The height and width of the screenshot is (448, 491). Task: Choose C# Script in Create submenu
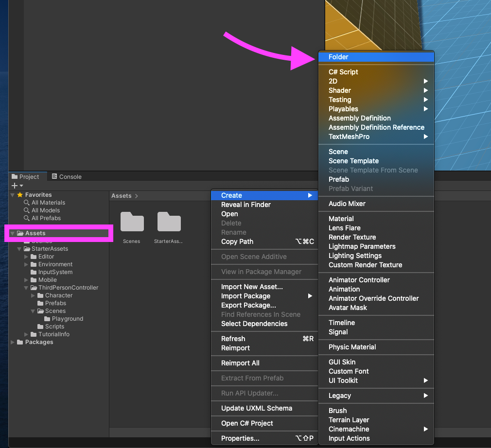click(x=343, y=72)
